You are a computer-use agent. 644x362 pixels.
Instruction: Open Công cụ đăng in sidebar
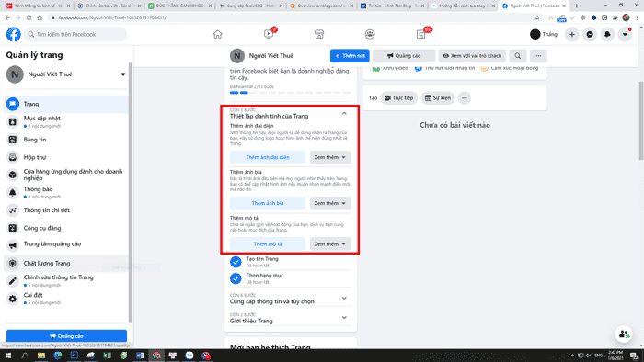65,228
